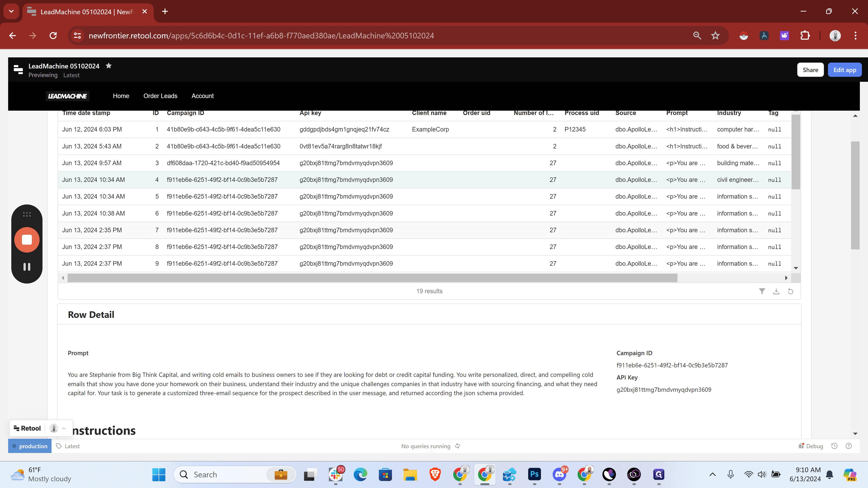The height and width of the screenshot is (488, 868).
Task: Click the production environment button
Action: point(30,446)
